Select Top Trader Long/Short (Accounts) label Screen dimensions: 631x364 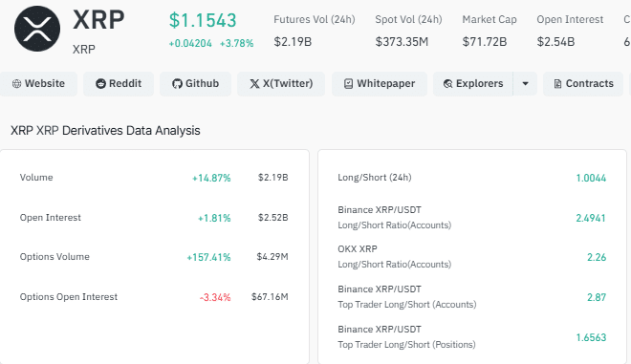[x=407, y=305]
